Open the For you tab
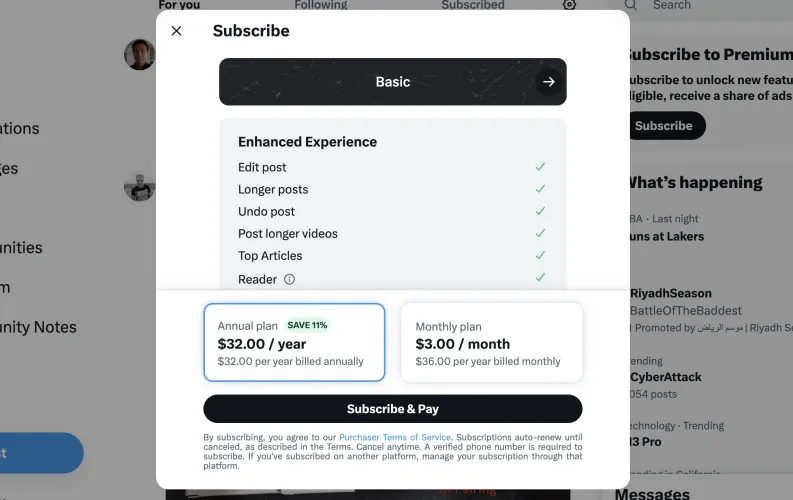 (x=179, y=5)
